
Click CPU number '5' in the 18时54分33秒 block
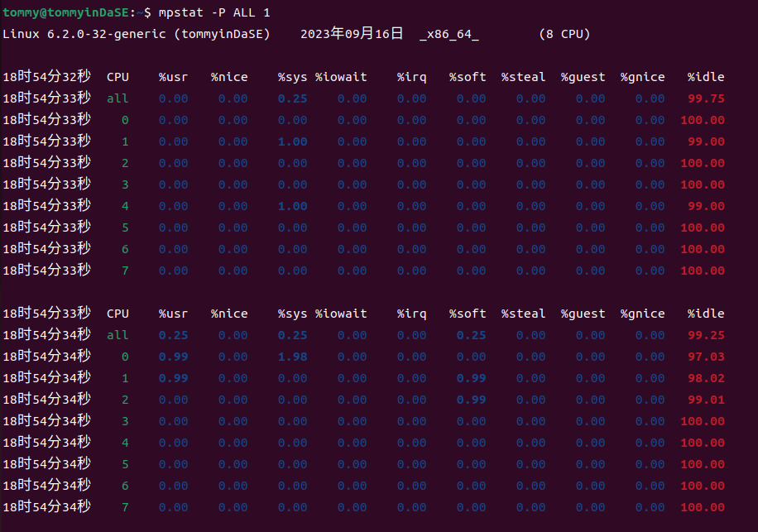coord(125,228)
